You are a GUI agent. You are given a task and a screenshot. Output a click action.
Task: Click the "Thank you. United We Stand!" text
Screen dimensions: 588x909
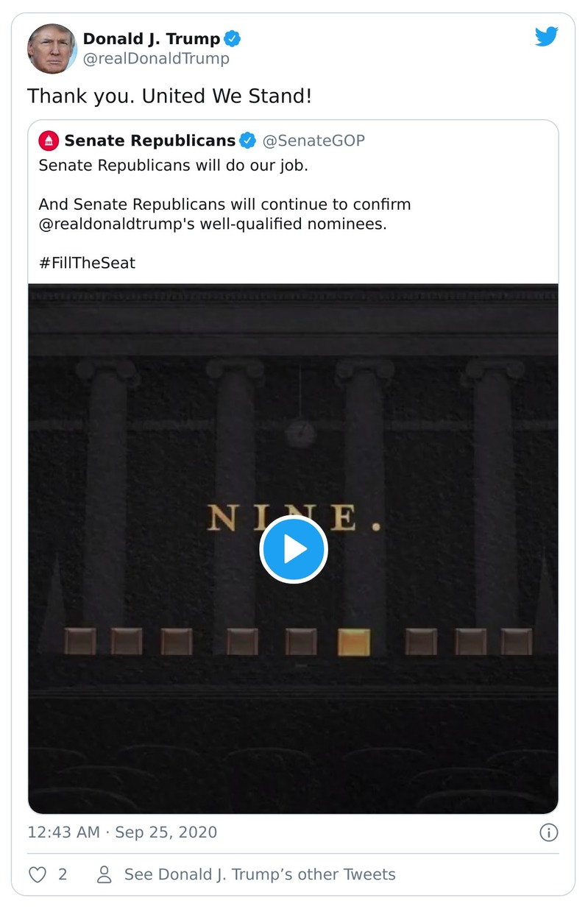click(169, 96)
